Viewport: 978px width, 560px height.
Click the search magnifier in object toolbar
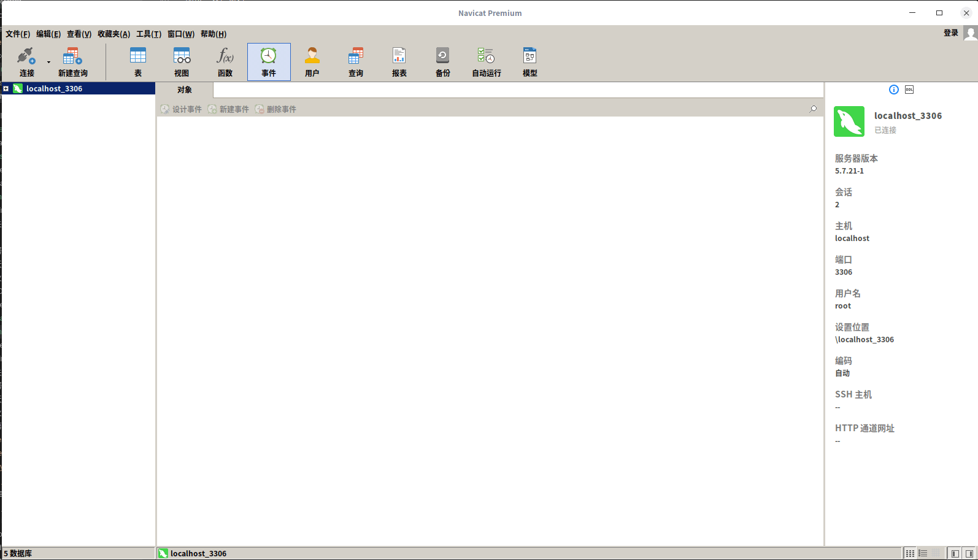click(813, 109)
